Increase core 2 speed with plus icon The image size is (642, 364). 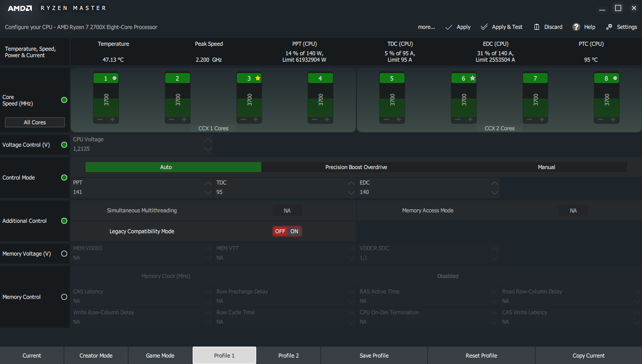pyautogui.click(x=184, y=119)
